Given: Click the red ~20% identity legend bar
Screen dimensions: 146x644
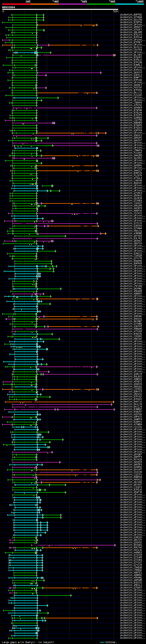Looking at the screenshot, I should click(x=16, y=4).
